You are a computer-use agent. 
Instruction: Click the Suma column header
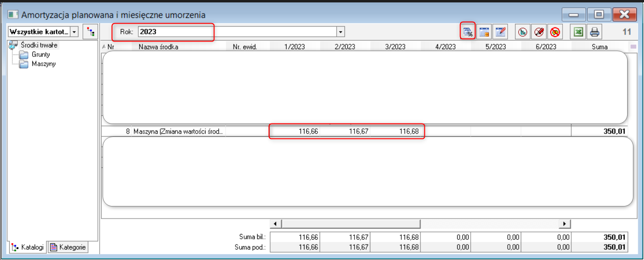(x=600, y=47)
